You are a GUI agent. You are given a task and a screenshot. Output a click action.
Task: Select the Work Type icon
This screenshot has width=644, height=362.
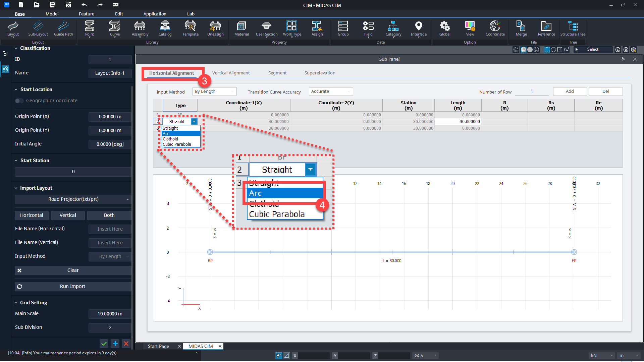pyautogui.click(x=292, y=28)
